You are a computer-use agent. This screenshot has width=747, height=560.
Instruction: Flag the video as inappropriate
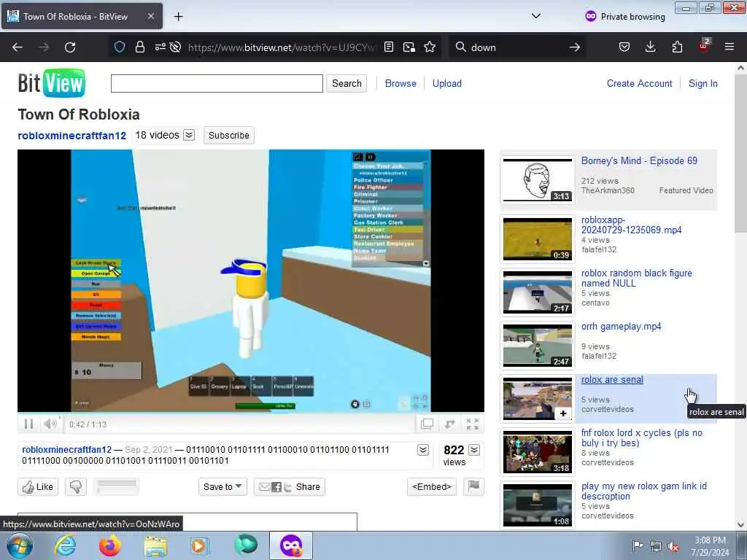473,486
